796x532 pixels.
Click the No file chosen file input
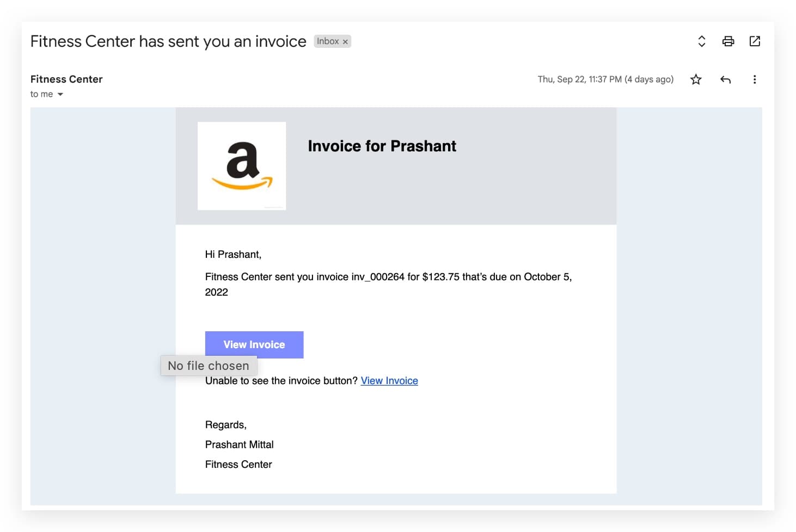pyautogui.click(x=209, y=366)
